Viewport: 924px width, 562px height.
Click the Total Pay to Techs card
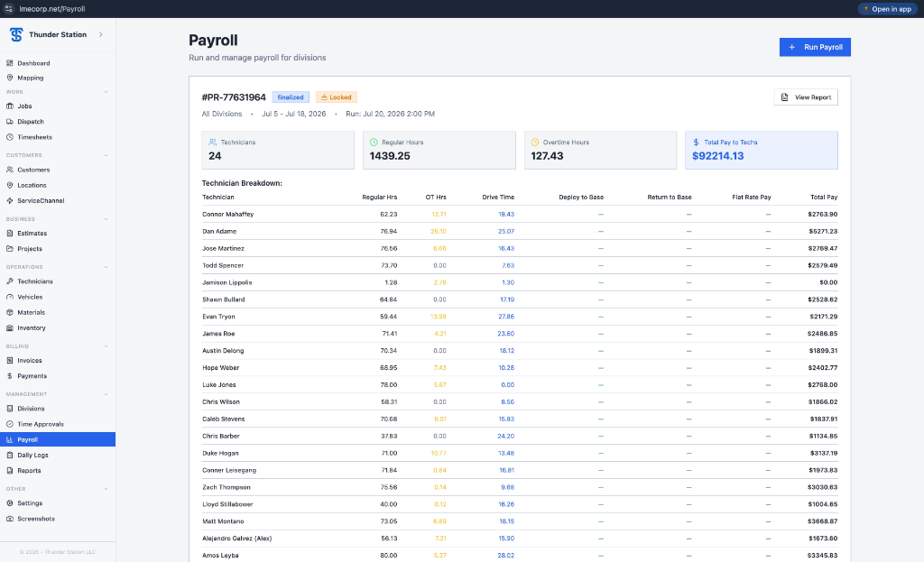[x=762, y=151]
